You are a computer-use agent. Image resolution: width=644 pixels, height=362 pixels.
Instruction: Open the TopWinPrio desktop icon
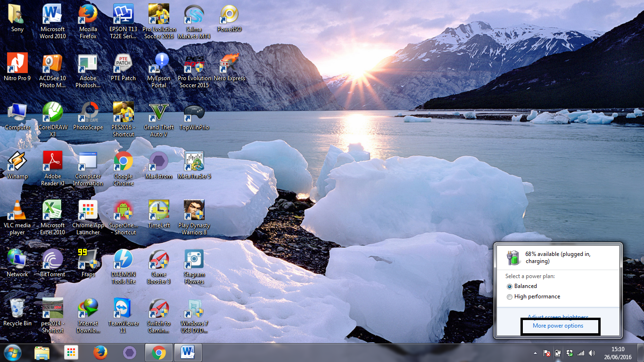(194, 116)
